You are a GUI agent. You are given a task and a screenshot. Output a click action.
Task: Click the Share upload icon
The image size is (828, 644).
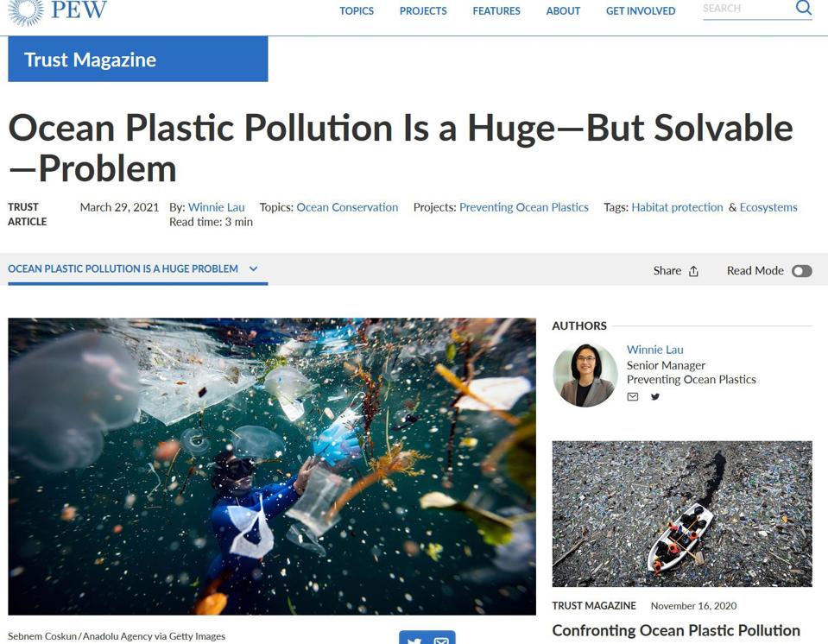click(x=695, y=270)
